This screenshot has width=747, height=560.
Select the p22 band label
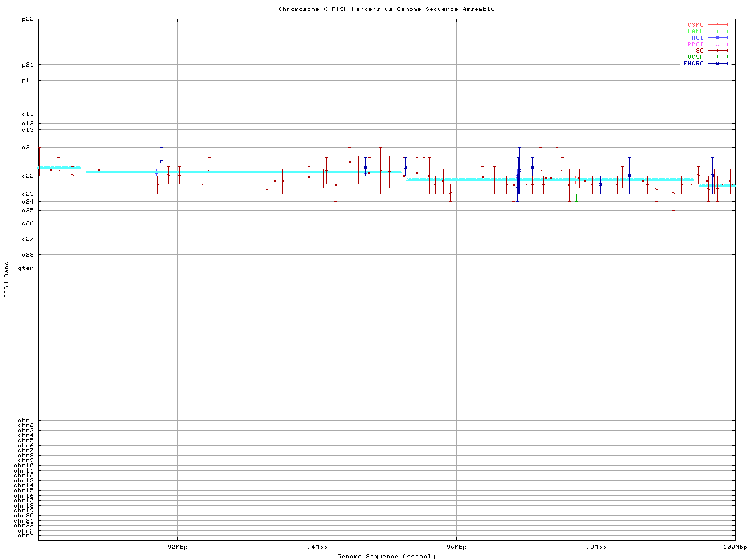click(27, 19)
